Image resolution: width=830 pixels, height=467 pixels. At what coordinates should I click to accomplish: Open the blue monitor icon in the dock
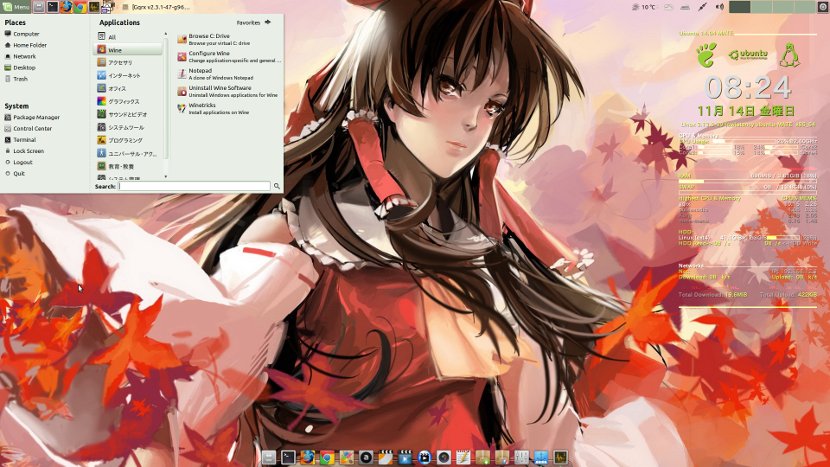(x=541, y=457)
